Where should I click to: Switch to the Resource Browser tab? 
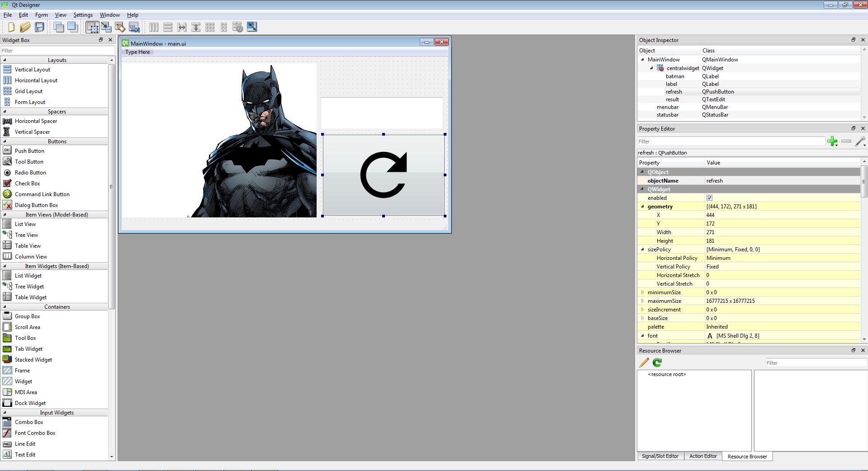747,457
